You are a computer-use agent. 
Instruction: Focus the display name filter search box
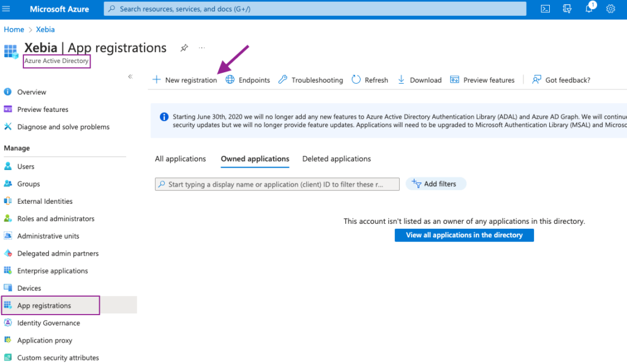pos(277,184)
